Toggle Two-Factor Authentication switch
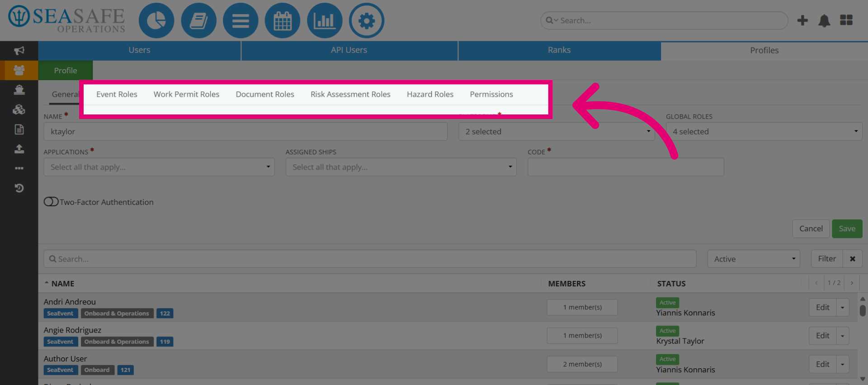 click(51, 202)
